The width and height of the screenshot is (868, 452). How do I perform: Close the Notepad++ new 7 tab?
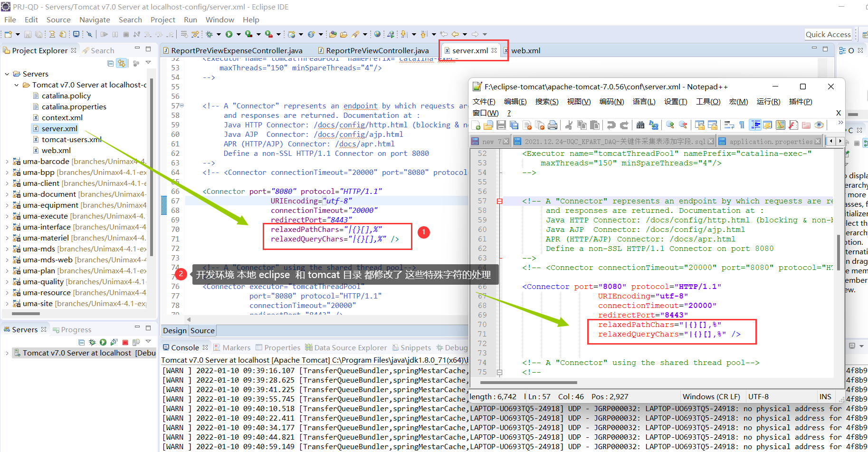[506, 141]
